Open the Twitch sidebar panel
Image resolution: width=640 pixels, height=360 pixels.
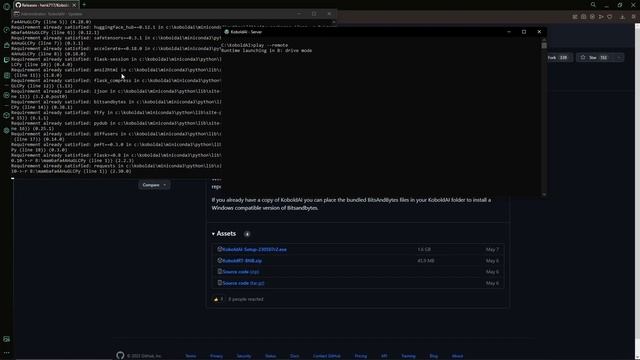click(6, 60)
